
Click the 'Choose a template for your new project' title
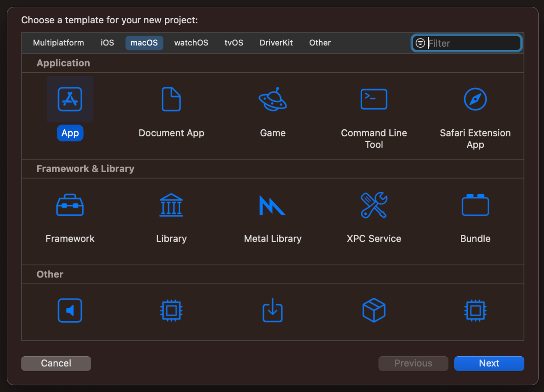click(x=110, y=20)
